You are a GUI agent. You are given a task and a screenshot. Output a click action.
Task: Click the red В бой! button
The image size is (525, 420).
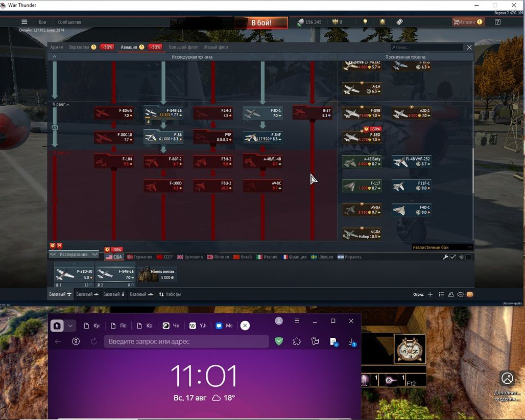pyautogui.click(x=261, y=23)
